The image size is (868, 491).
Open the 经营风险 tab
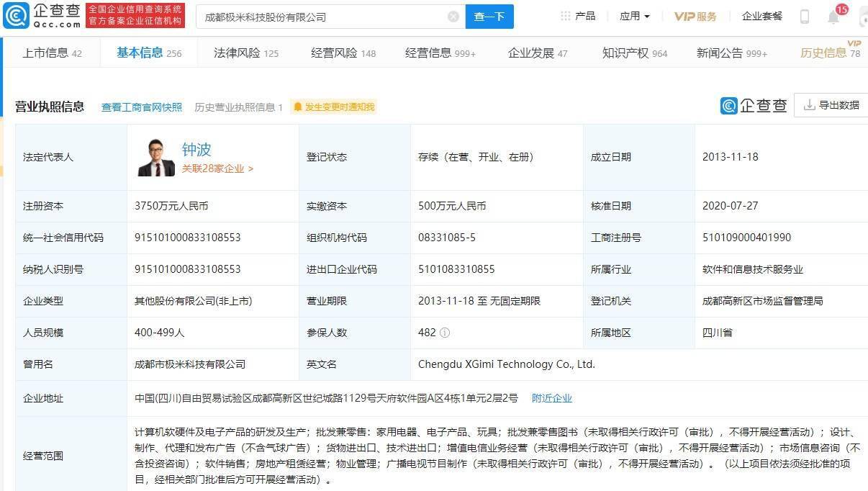coord(343,53)
